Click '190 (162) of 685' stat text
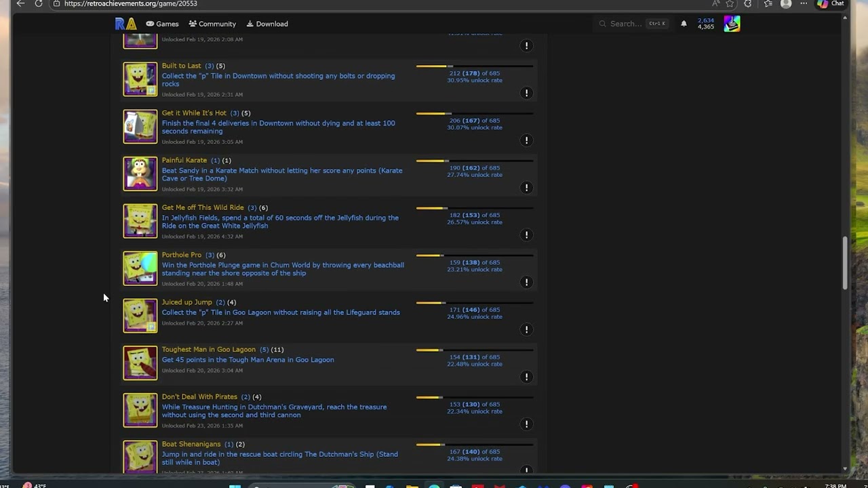This screenshot has height=488, width=868. [x=475, y=167]
